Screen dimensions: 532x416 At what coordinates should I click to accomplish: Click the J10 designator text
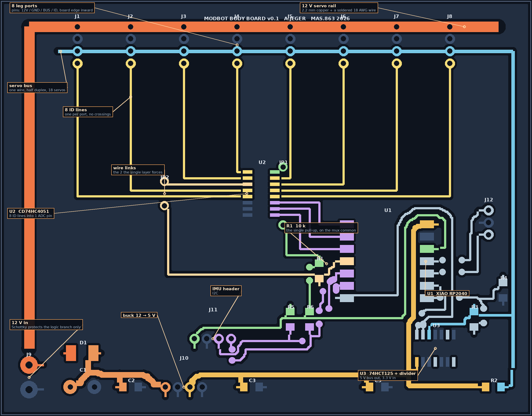tap(184, 358)
